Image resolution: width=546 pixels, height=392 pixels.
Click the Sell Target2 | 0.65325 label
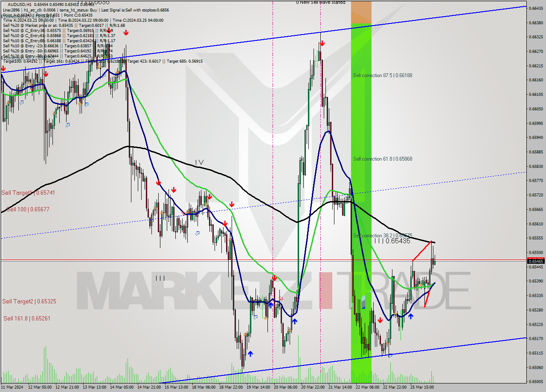29,301
